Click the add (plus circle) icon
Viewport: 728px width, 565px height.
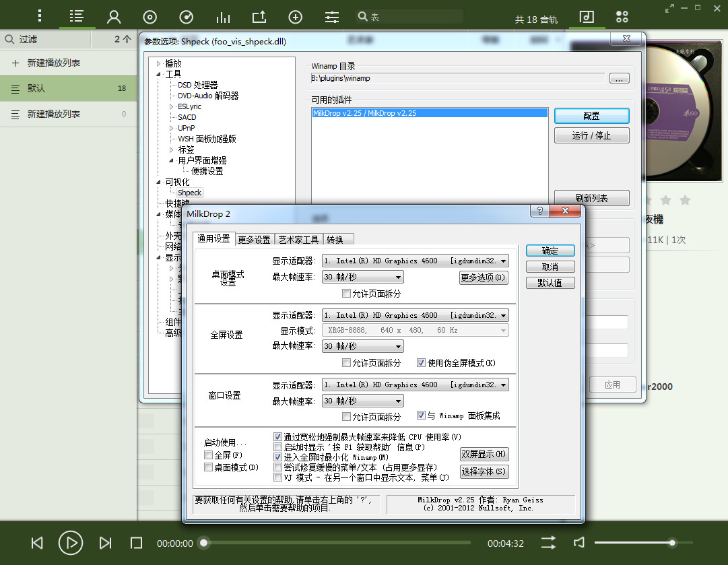pyautogui.click(x=295, y=18)
